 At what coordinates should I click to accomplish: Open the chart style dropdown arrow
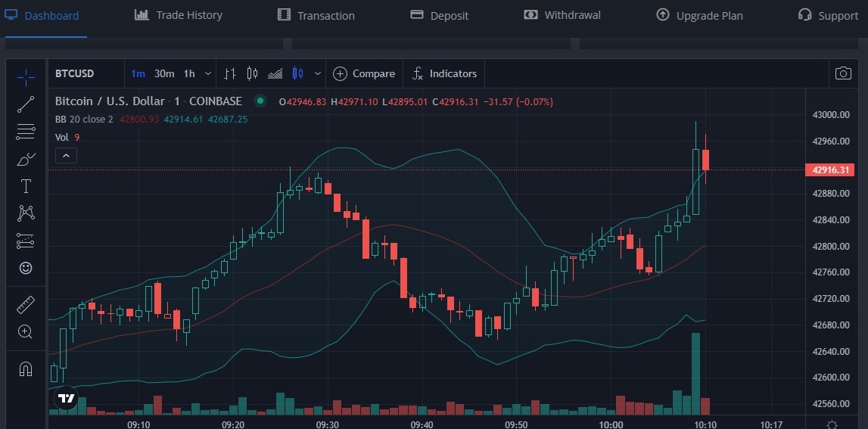(x=318, y=73)
